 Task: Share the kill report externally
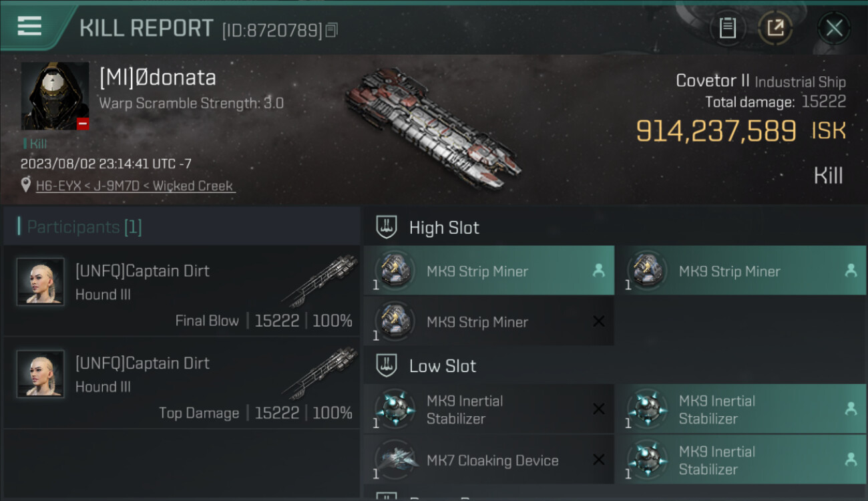[775, 28]
